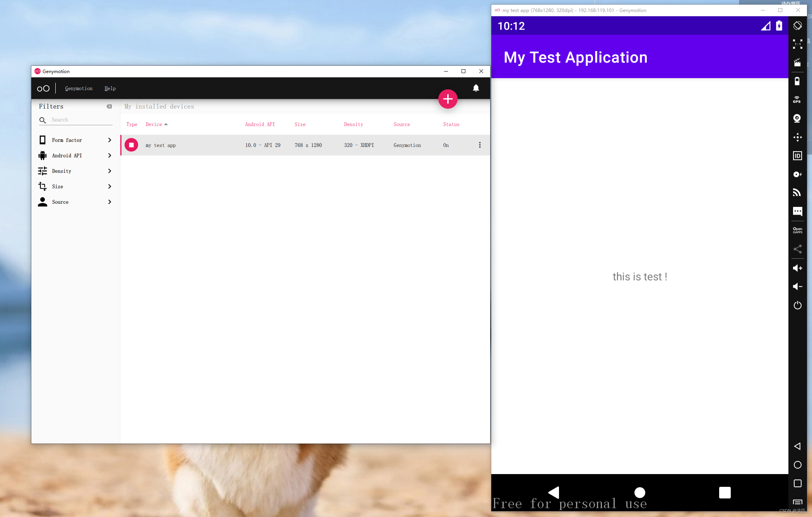Create a new virtual device with plus button
This screenshot has width=812, height=517.
448,99
